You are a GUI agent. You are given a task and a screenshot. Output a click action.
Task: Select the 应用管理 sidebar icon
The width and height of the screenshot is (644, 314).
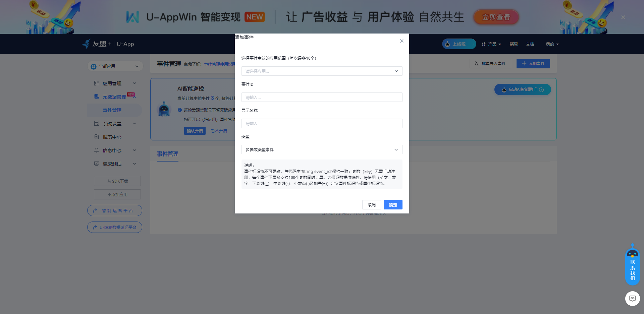tap(96, 83)
